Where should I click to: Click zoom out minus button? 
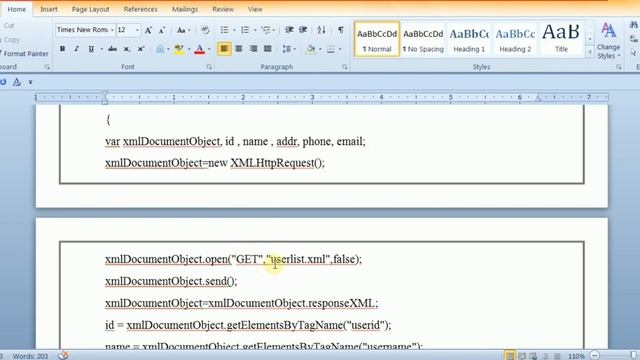(595, 356)
